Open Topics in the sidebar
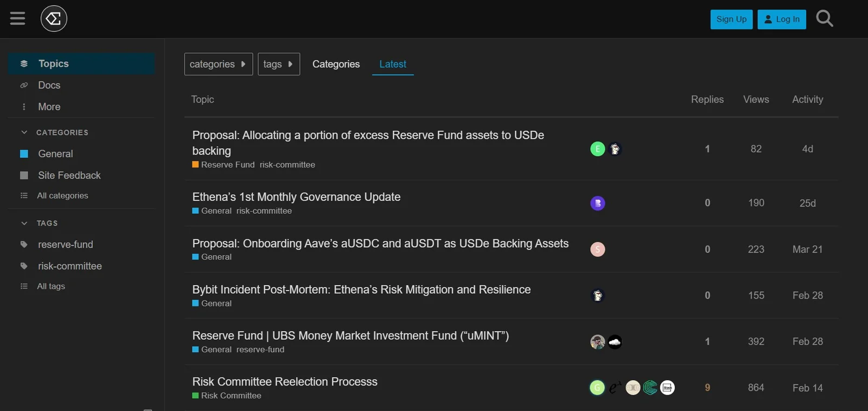The image size is (868, 411). click(x=81, y=63)
